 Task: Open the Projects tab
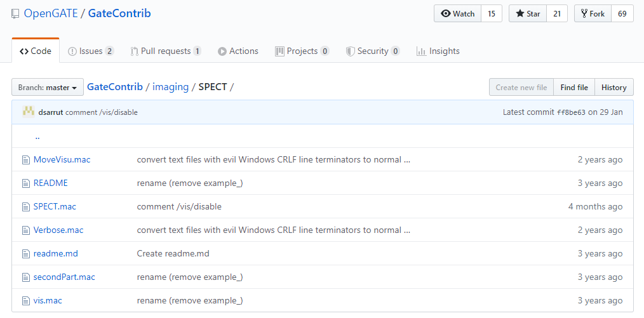(x=302, y=51)
